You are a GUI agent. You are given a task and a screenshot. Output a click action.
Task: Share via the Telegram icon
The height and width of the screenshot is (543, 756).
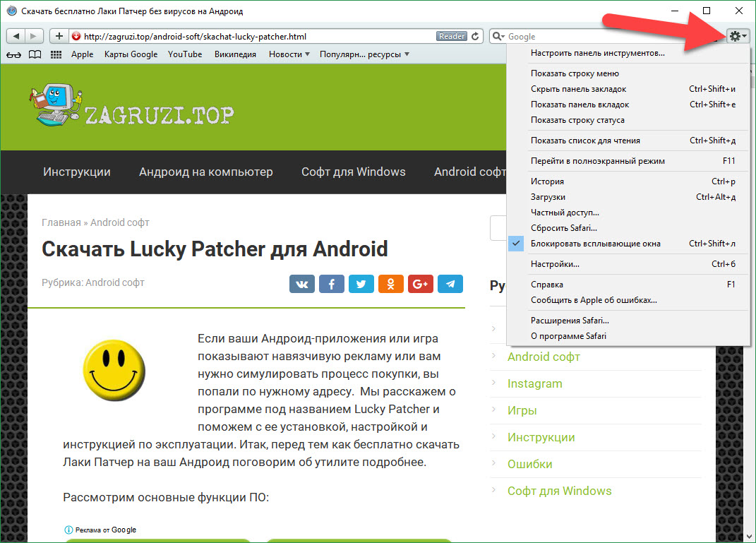point(450,284)
